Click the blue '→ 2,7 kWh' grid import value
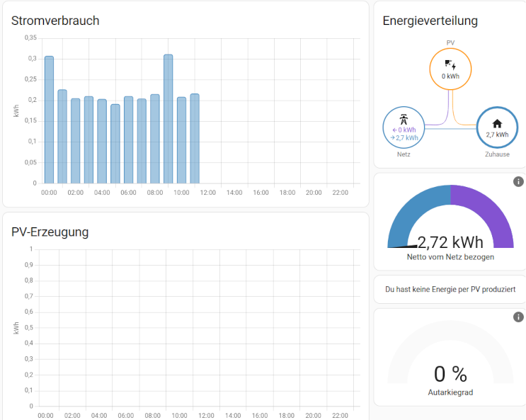 (x=404, y=137)
